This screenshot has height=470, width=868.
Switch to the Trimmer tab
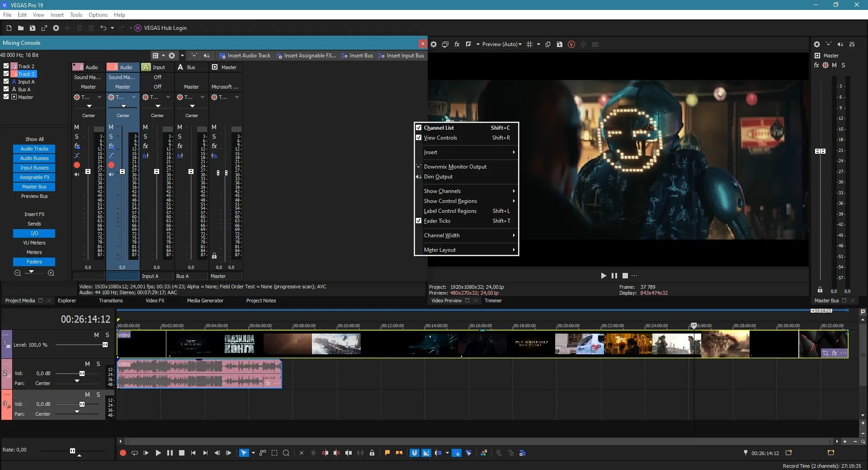tap(493, 301)
